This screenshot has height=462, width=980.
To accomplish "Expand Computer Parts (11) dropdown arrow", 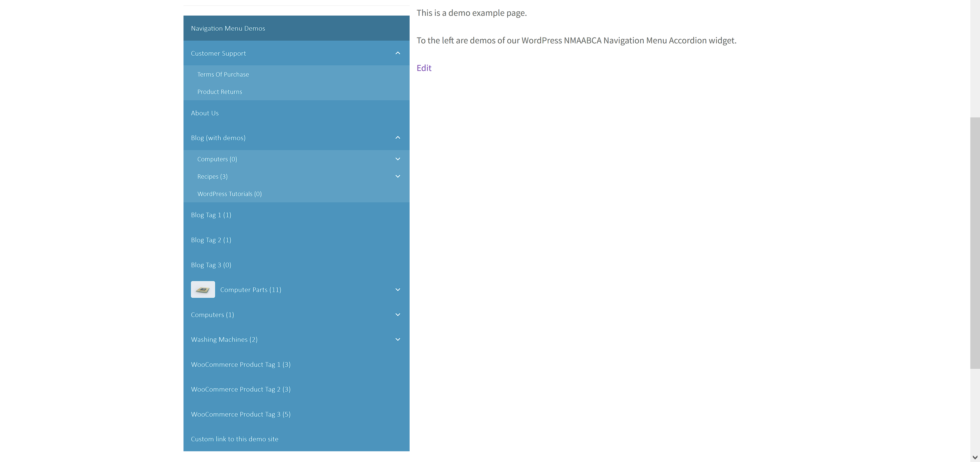I will [398, 290].
